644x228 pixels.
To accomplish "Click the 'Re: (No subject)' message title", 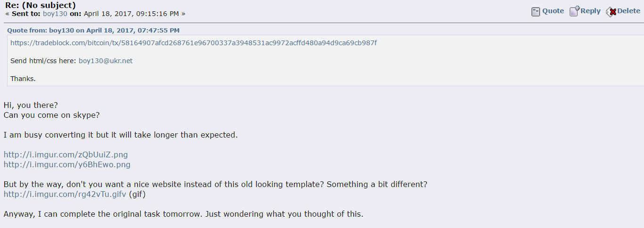I will tap(41, 5).
